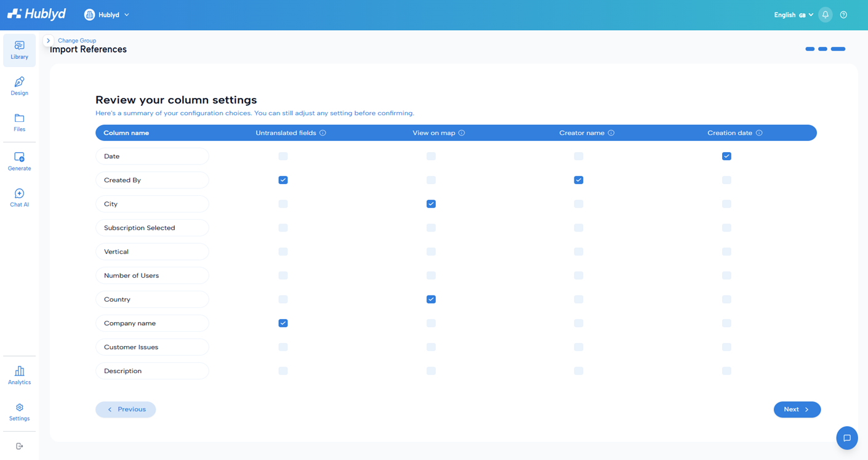Open the Generate sidebar tool

pyautogui.click(x=19, y=161)
